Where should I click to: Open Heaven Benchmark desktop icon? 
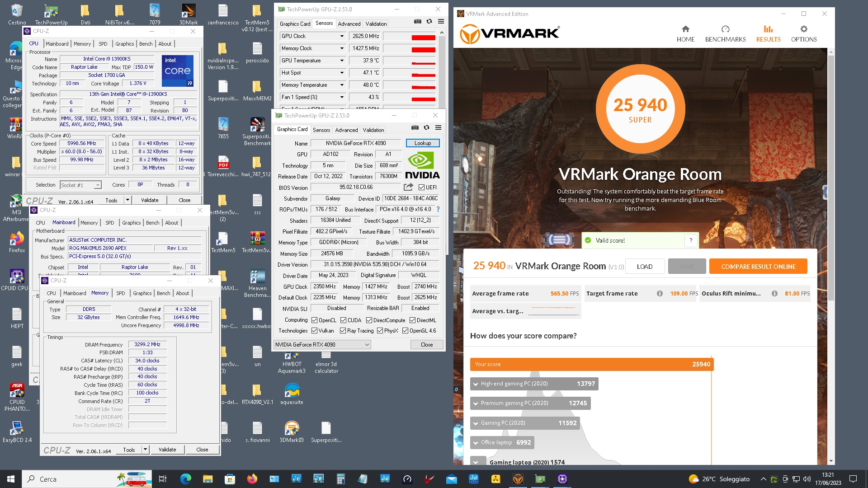tap(257, 284)
